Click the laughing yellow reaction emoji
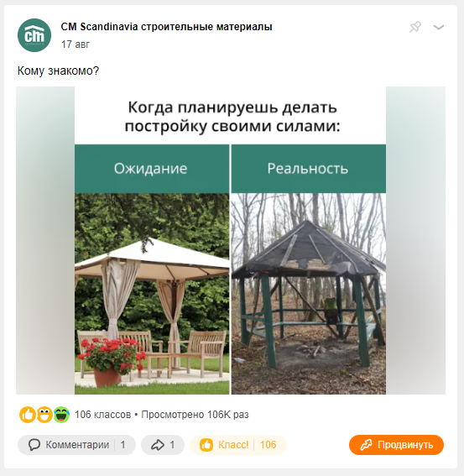The width and height of the screenshot is (464, 476). pos(44,415)
